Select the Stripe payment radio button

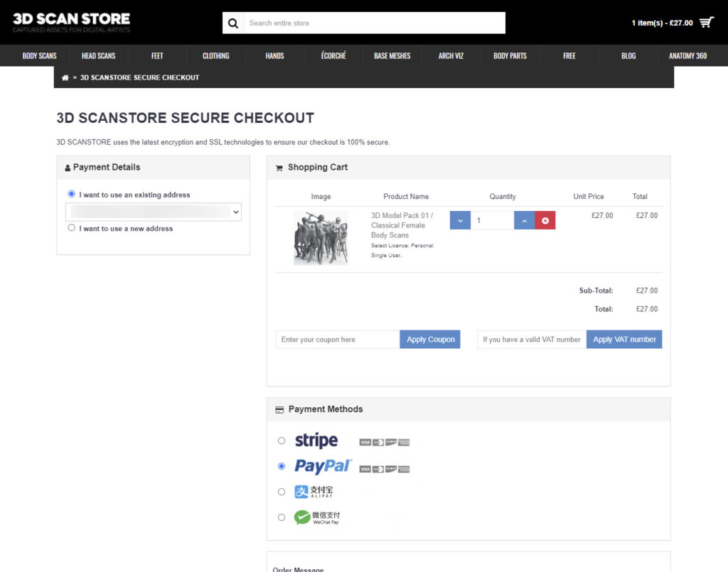point(282,441)
